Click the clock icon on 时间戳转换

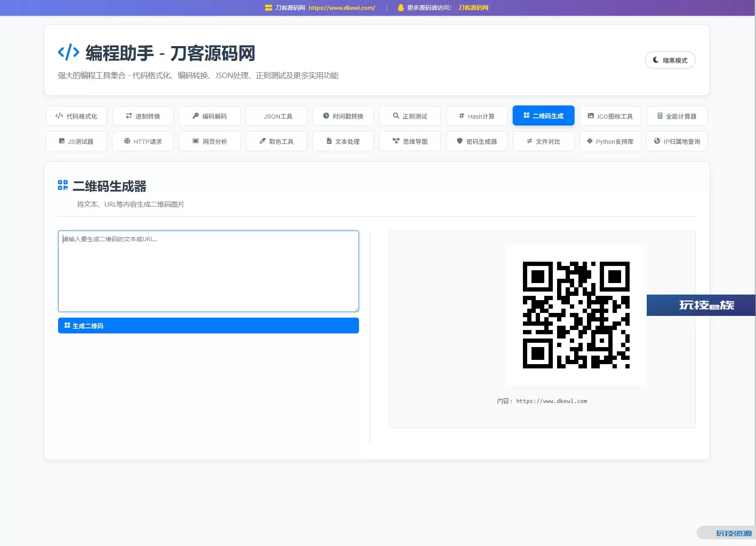[x=326, y=116]
